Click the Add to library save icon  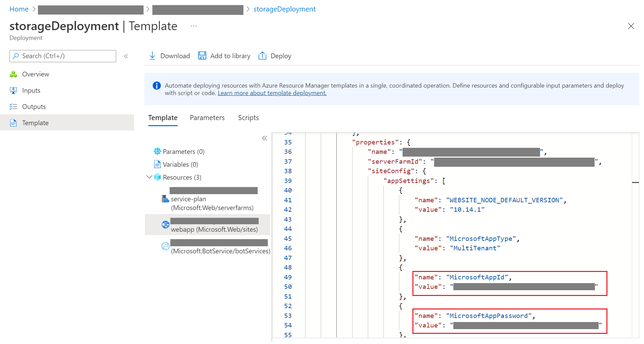tap(202, 56)
